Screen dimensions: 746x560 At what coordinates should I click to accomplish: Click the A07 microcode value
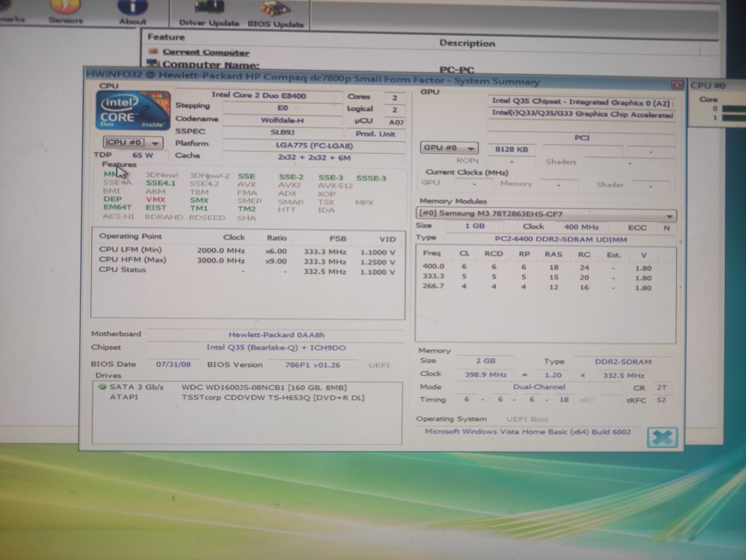point(396,122)
